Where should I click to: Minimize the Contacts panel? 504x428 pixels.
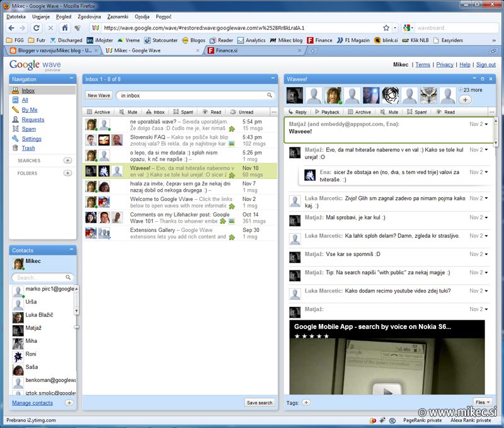[x=71, y=249]
